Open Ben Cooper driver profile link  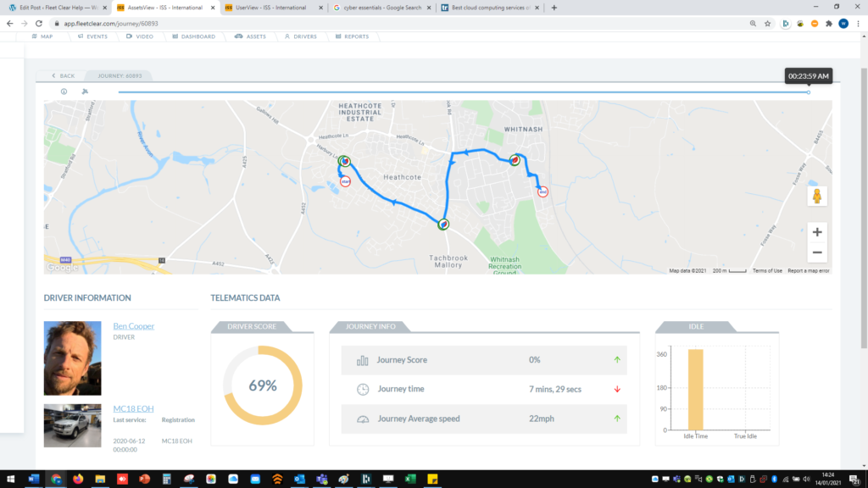click(133, 326)
